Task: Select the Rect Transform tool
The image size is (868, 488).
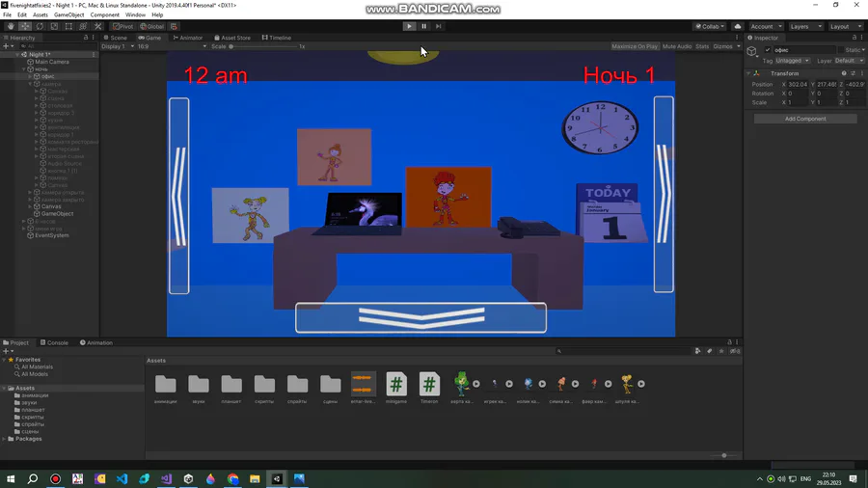Action: (x=68, y=26)
